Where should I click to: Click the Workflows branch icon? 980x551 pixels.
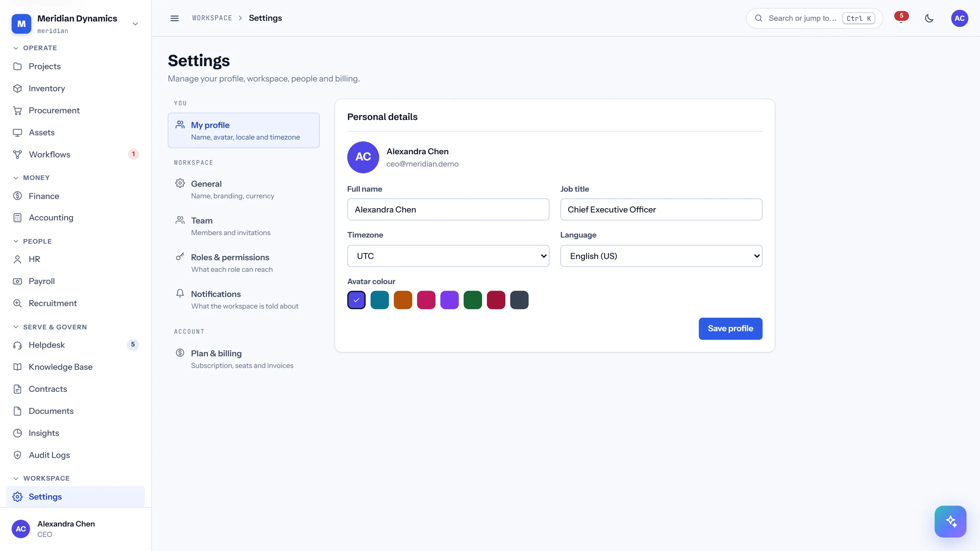[17, 154]
